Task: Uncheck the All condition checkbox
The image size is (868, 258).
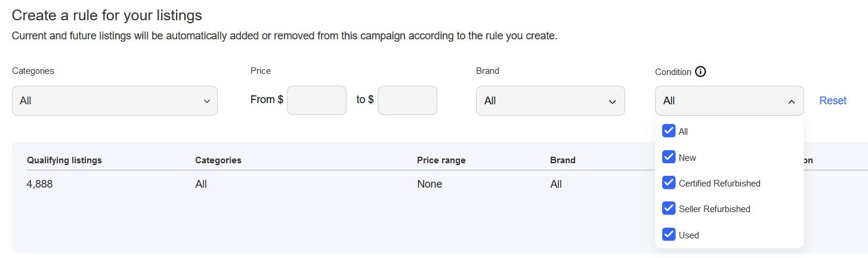Action: tap(669, 131)
